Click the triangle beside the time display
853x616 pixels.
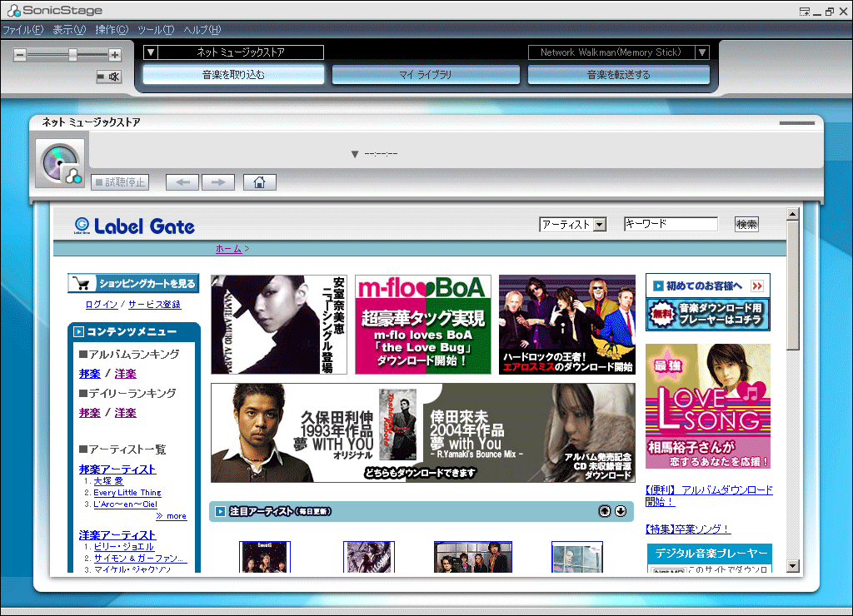[x=355, y=154]
